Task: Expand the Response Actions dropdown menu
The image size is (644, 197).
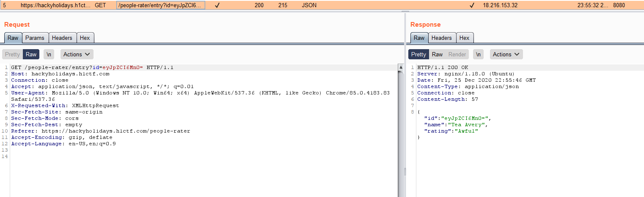Action: click(506, 54)
